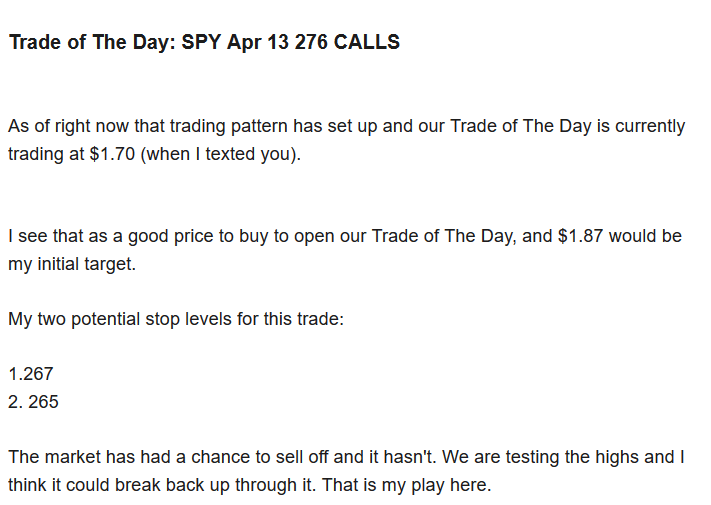Click the words 'my initial target'

(x=72, y=264)
